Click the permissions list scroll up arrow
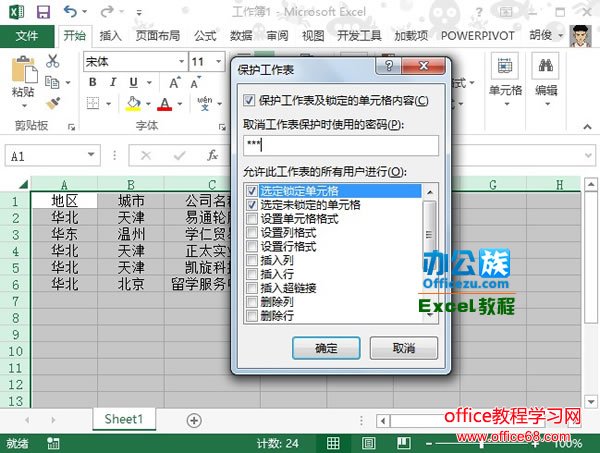This screenshot has width=600, height=453. click(430, 192)
